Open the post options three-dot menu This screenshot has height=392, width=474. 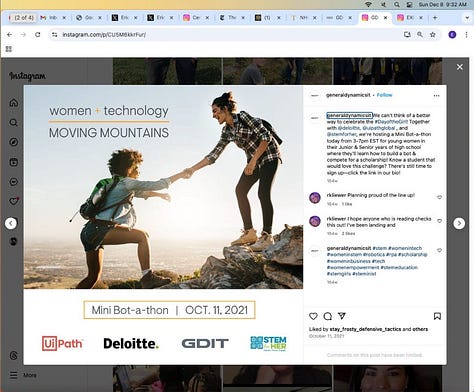pyautogui.click(x=436, y=96)
